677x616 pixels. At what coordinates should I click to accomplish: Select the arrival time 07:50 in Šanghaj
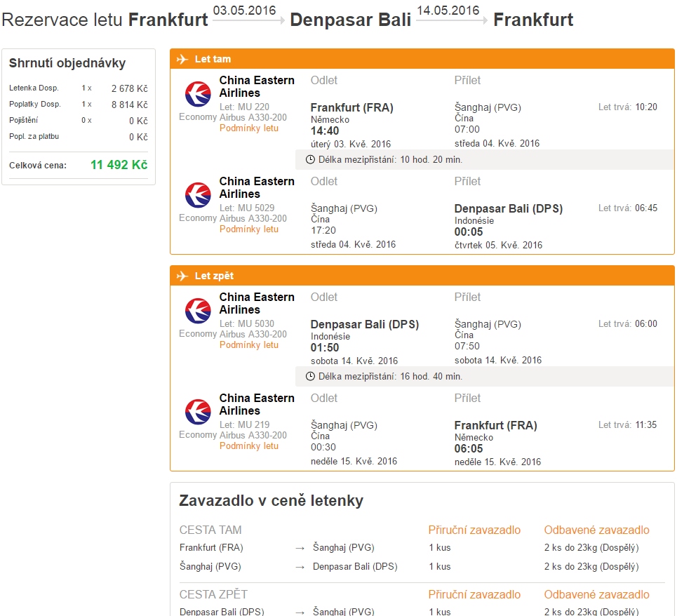[x=467, y=346]
